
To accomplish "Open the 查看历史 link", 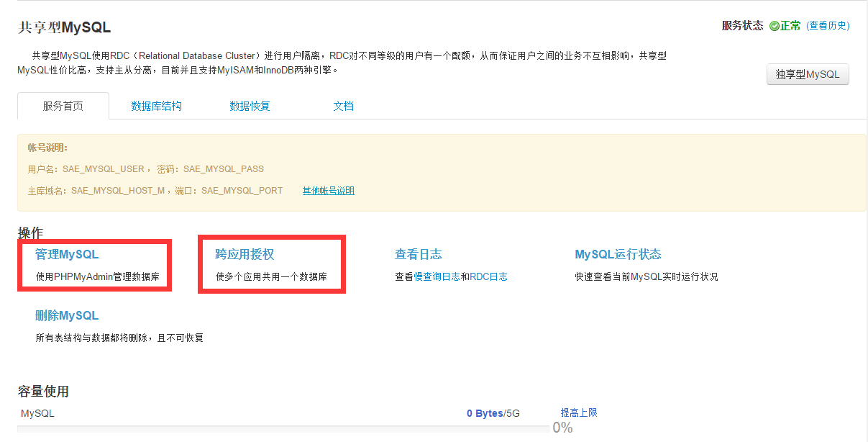I will coord(828,26).
